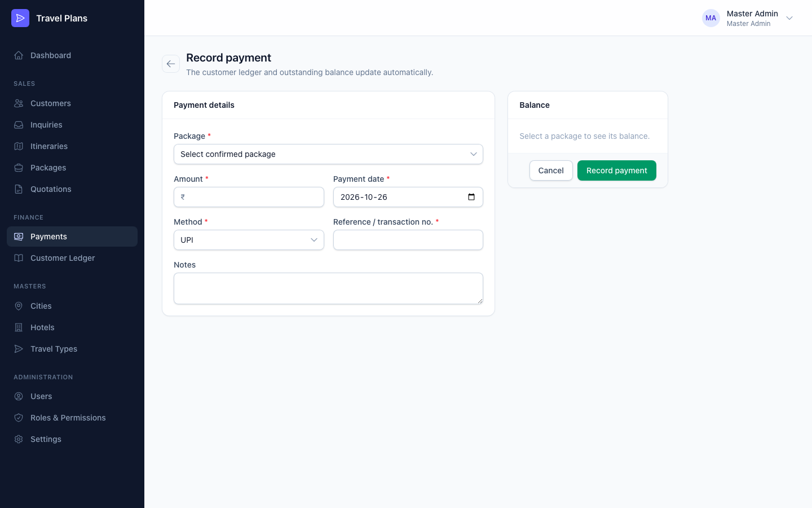Open the Select confirmed package dropdown
The height and width of the screenshot is (508, 812).
(328, 154)
